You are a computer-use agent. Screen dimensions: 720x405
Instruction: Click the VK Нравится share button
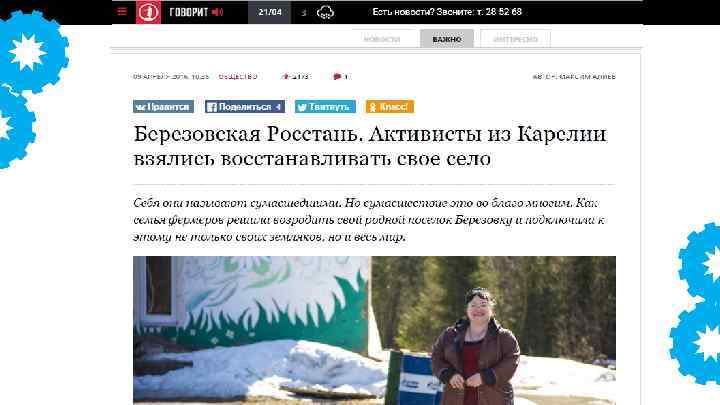tap(163, 107)
